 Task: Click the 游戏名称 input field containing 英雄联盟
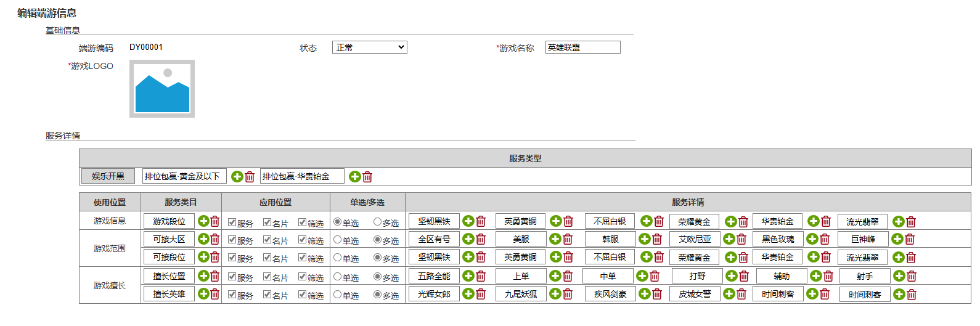pyautogui.click(x=582, y=47)
